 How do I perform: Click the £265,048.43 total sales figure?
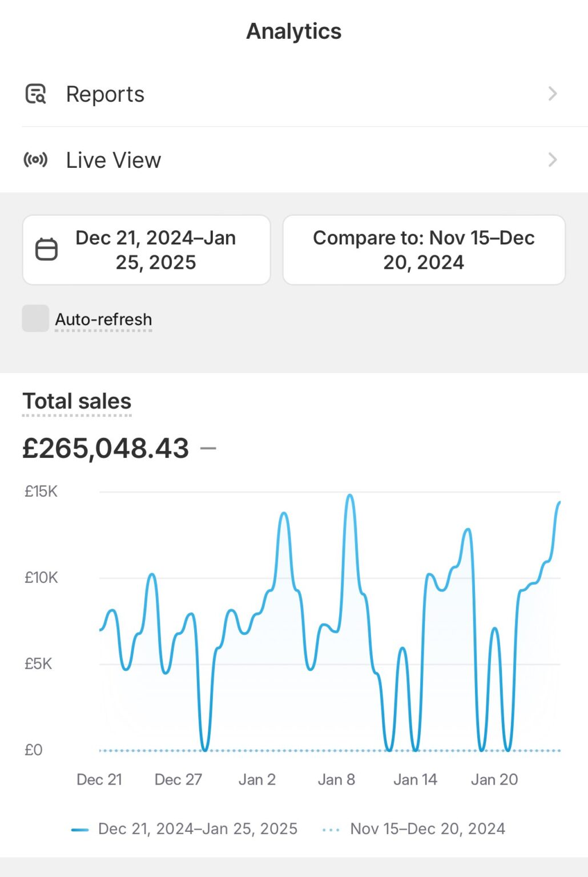tap(106, 449)
